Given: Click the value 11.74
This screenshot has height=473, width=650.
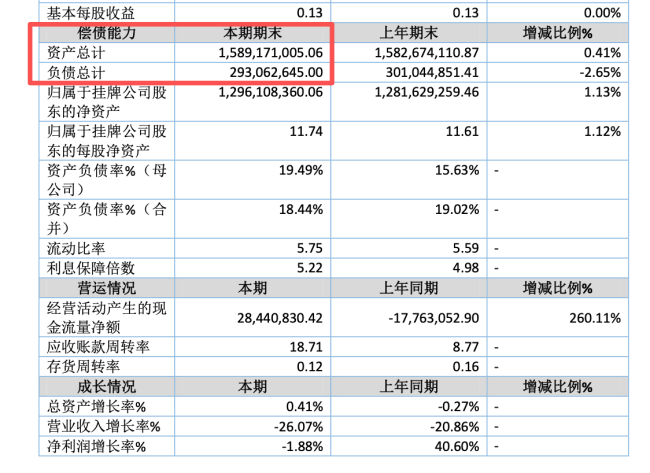Looking at the screenshot, I should coord(306,131).
